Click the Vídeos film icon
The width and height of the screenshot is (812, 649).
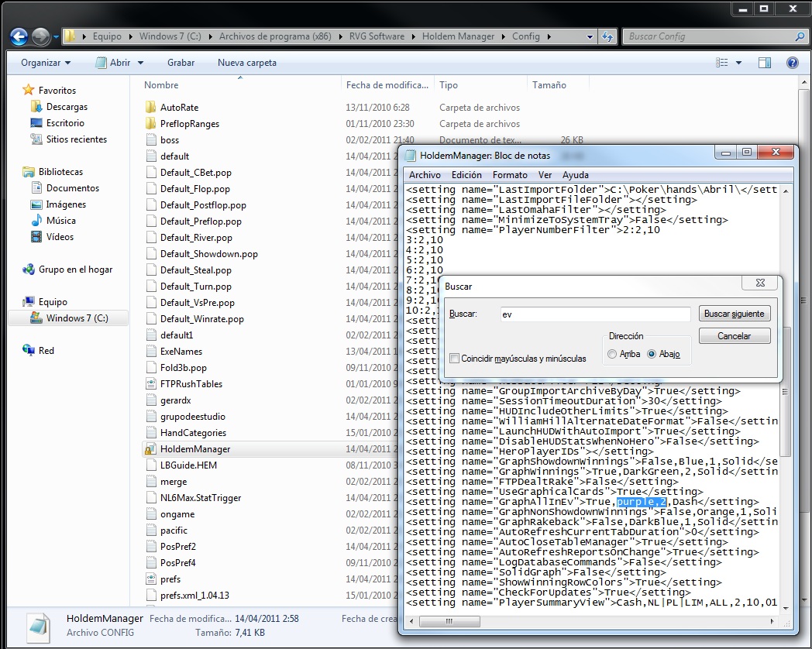tap(36, 236)
